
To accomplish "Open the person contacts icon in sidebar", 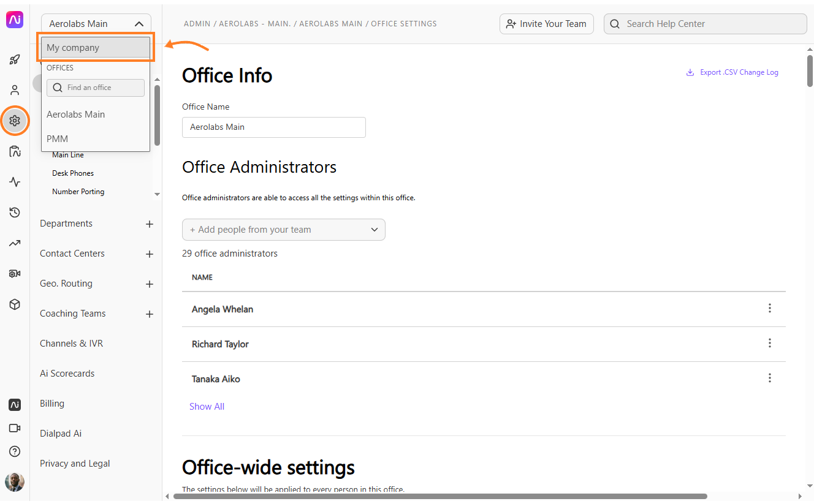I will 15,91.
